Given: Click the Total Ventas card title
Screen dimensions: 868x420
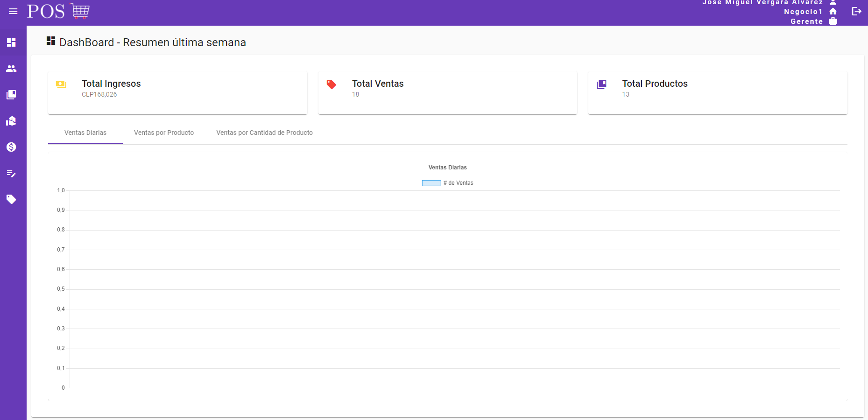Looking at the screenshot, I should click(378, 84).
